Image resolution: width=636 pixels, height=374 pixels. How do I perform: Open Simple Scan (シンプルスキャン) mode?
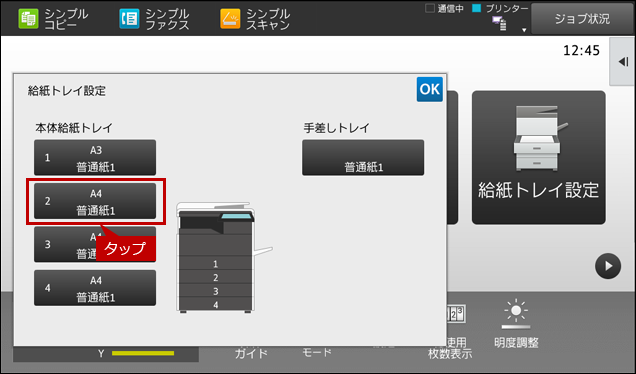tap(255, 19)
